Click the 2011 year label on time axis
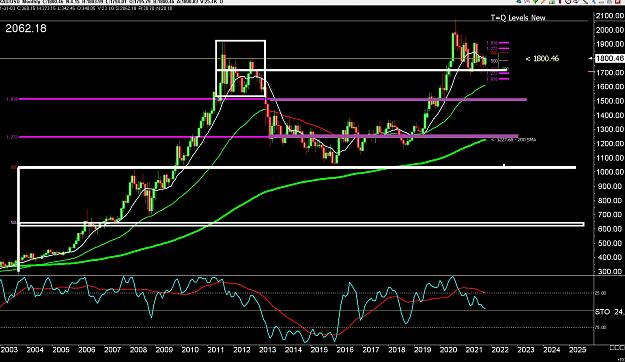Viewport: 625px width, 362px height. pyautogui.click(x=216, y=350)
